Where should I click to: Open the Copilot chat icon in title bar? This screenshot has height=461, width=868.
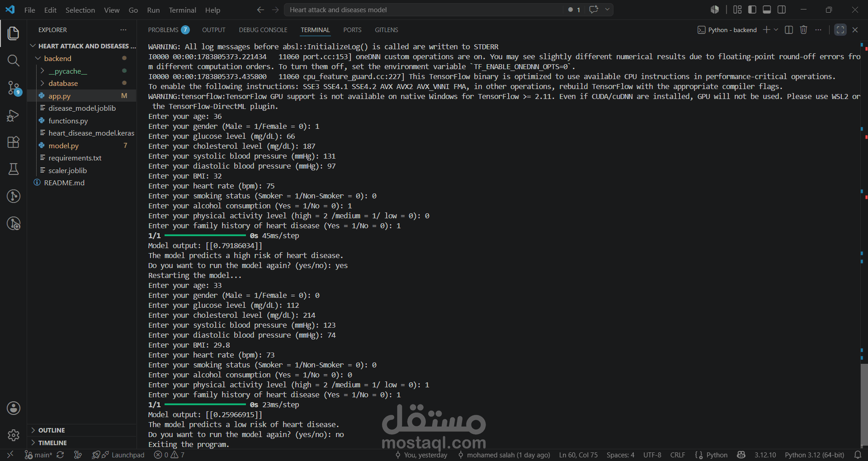click(x=594, y=9)
